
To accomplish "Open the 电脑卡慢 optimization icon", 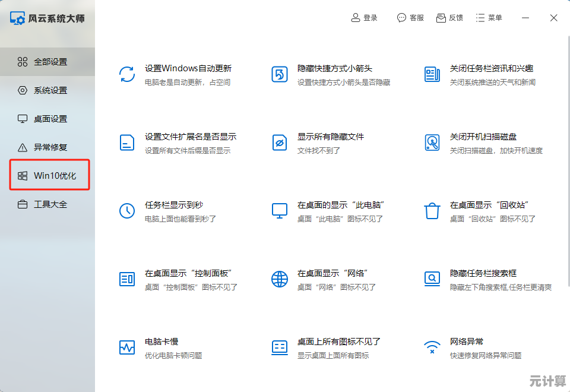I will coord(126,347).
